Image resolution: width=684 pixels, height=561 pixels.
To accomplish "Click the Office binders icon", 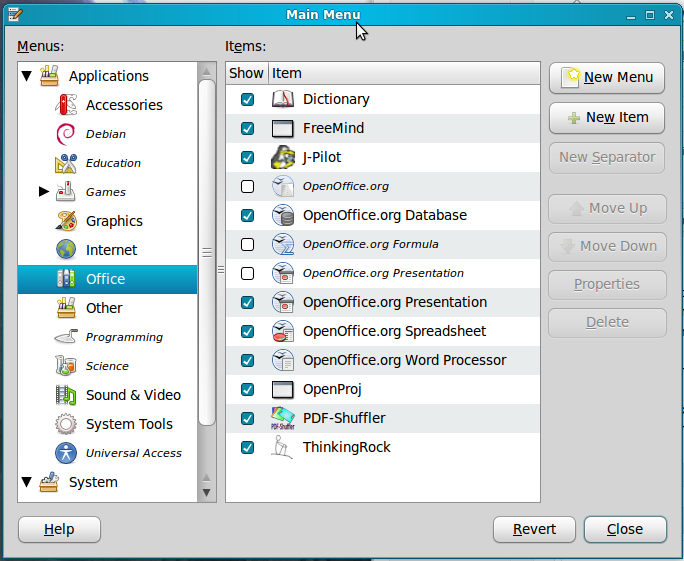I will click(66, 279).
